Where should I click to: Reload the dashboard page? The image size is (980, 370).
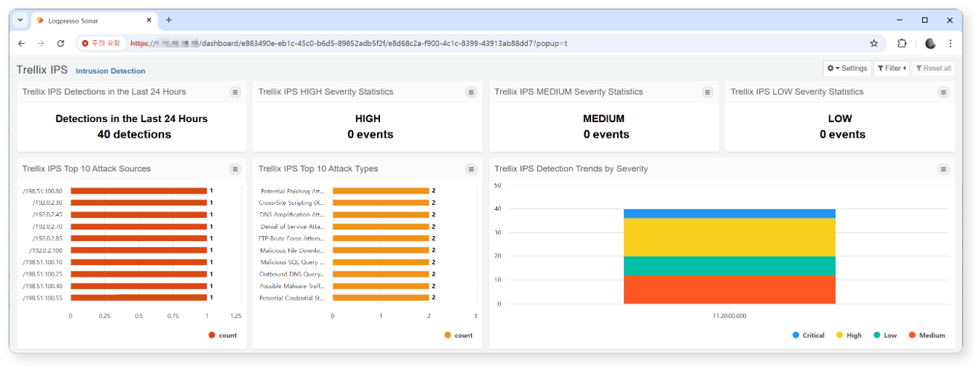tap(60, 43)
